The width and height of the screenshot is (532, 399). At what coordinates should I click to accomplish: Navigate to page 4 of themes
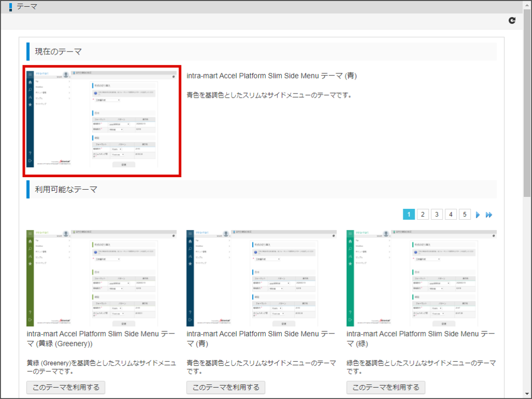point(451,215)
